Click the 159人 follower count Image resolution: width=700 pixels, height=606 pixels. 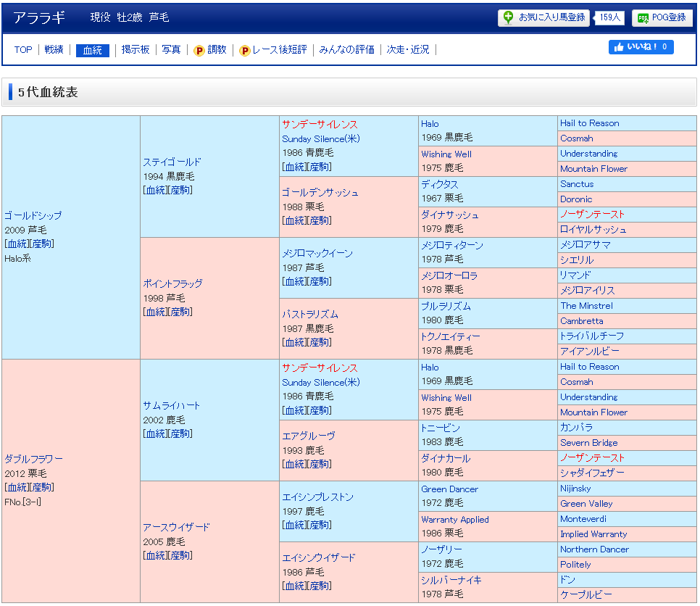tap(609, 17)
